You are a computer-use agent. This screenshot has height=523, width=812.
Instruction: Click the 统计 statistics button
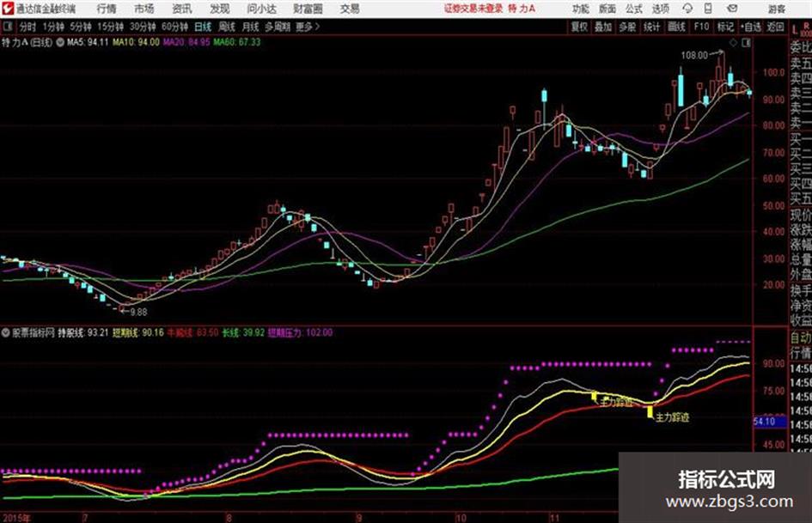tap(651, 27)
